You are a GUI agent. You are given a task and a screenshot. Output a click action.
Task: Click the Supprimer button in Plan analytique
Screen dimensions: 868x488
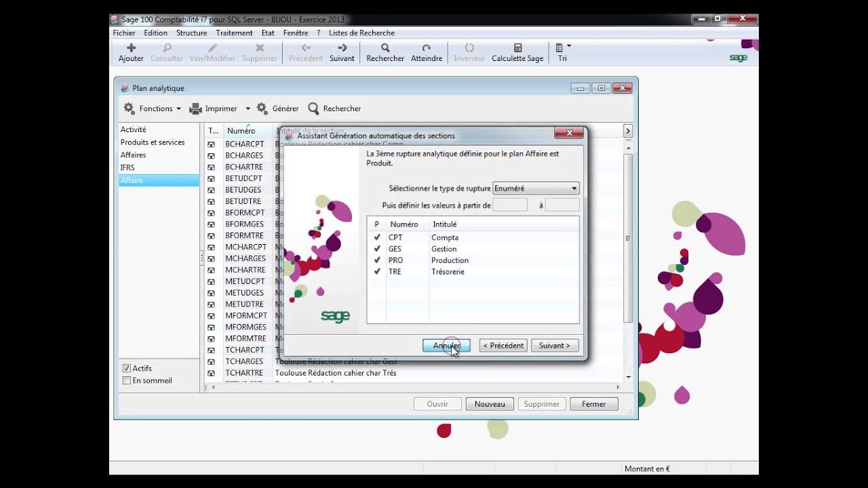pos(541,404)
